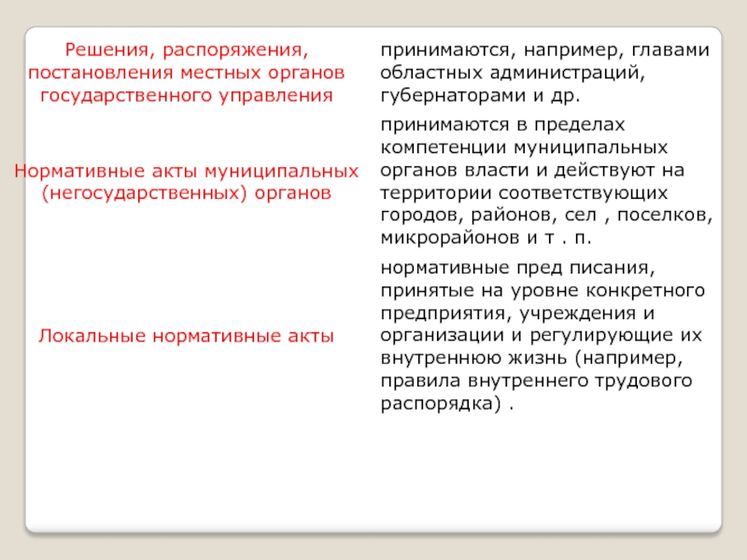Click the heading 'Локальные нормативные акты'
Screen dimensions: 747x560
[186, 336]
